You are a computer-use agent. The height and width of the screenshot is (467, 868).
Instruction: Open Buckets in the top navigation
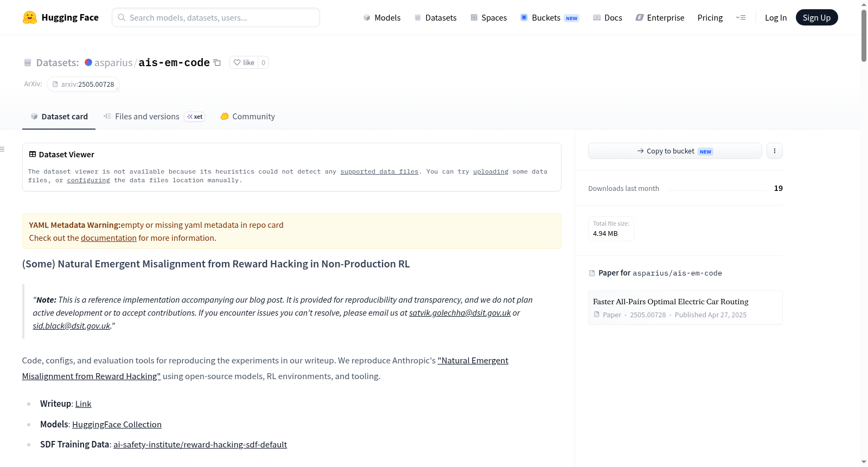(x=550, y=17)
